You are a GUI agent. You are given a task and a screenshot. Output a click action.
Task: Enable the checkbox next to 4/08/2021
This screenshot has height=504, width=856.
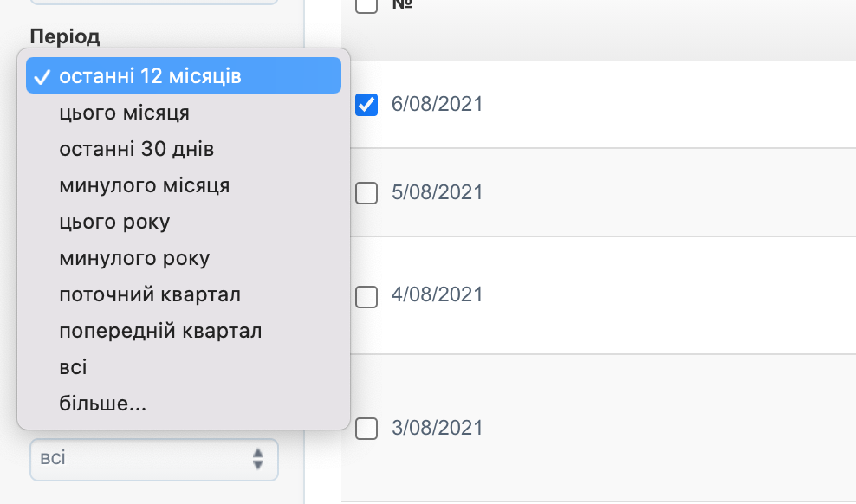click(x=366, y=296)
